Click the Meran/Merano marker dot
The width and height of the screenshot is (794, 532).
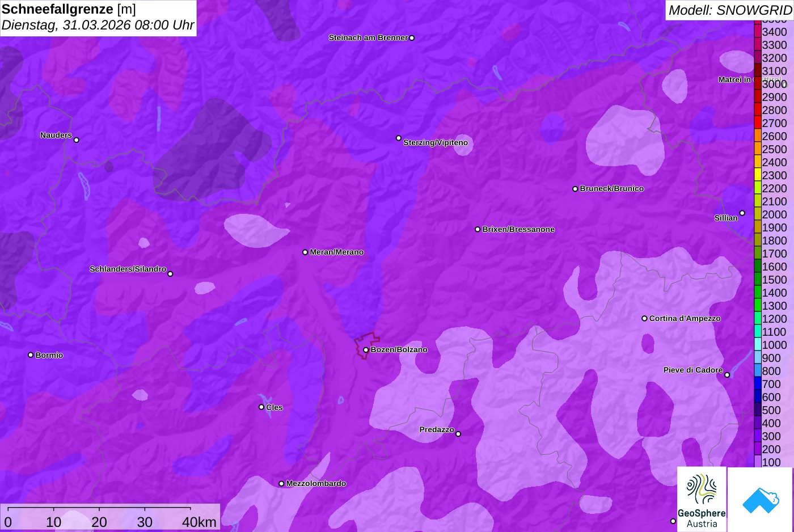pos(305,252)
